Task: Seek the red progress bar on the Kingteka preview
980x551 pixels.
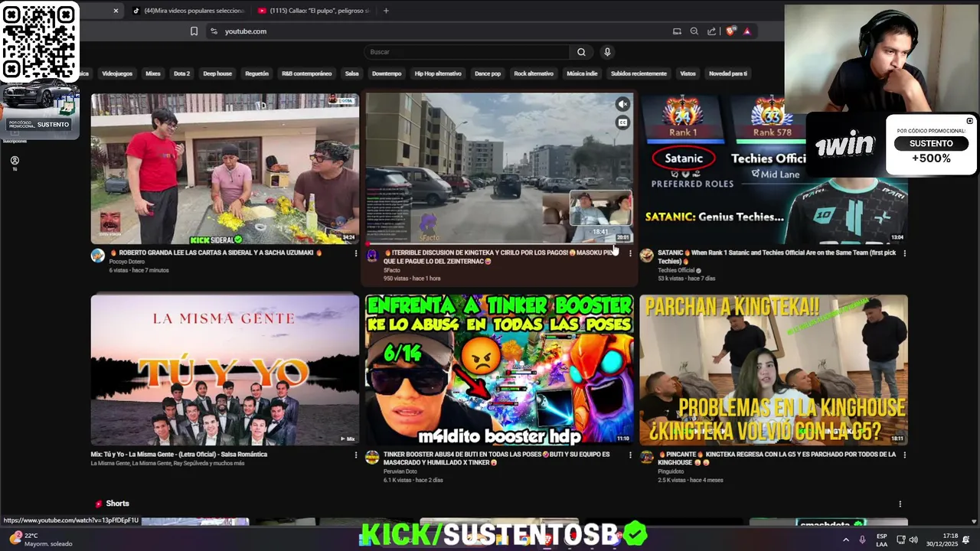Action: pos(499,243)
